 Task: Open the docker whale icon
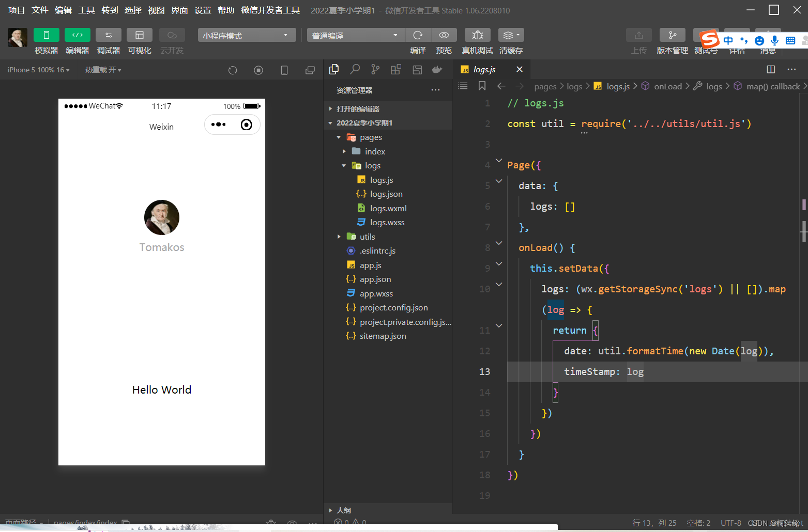click(437, 69)
